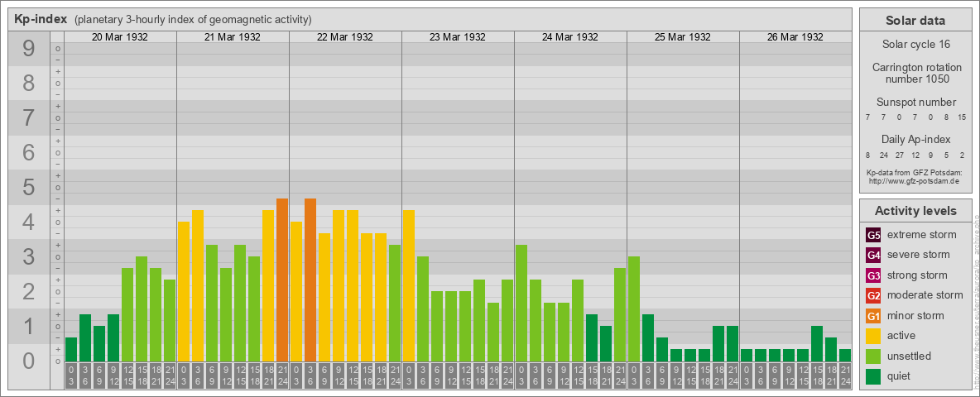Click the '23 Mar 1932' date header
980x397 pixels.
click(x=458, y=37)
